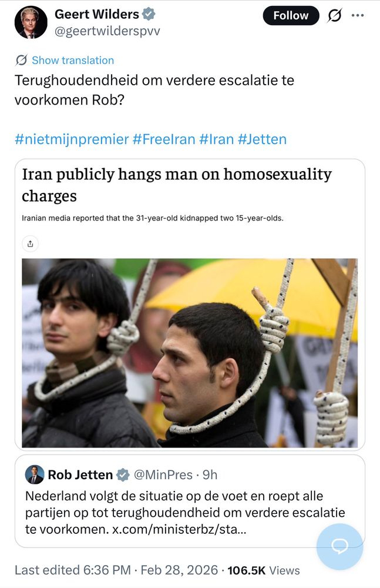This screenshot has height=588, width=380.
Task: Click the Grok icon beside Follow
Action: 335,16
